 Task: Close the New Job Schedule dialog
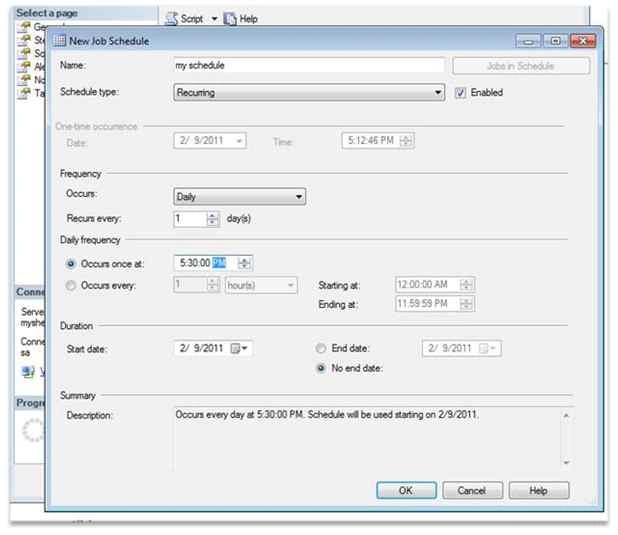[x=583, y=41]
